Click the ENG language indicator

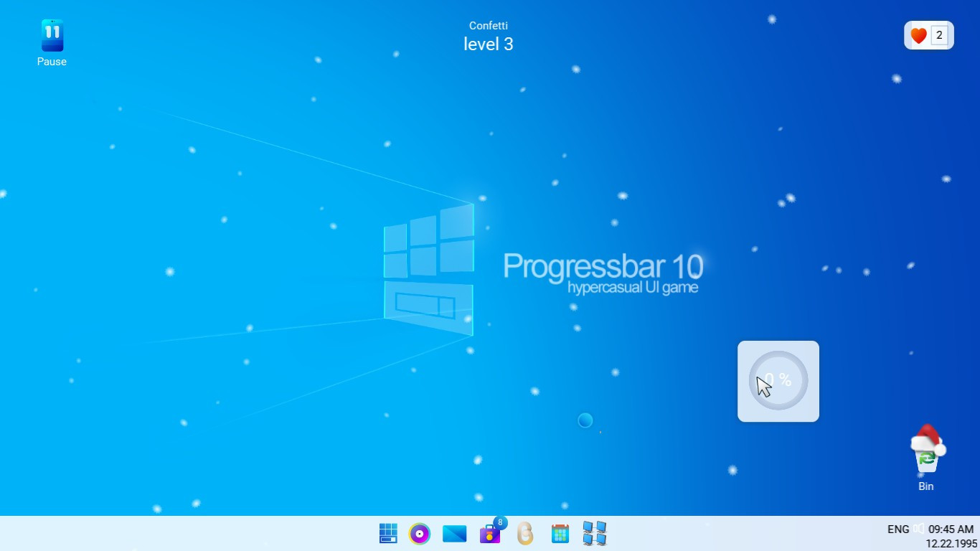pos(899,529)
